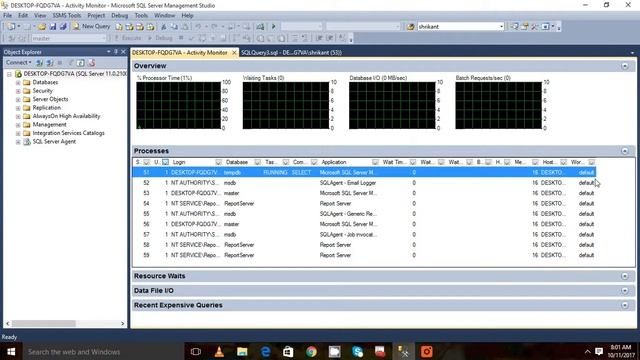Toggle auto-hide pin on Object Explorer
This screenshot has width=640, height=360.
click(x=116, y=52)
